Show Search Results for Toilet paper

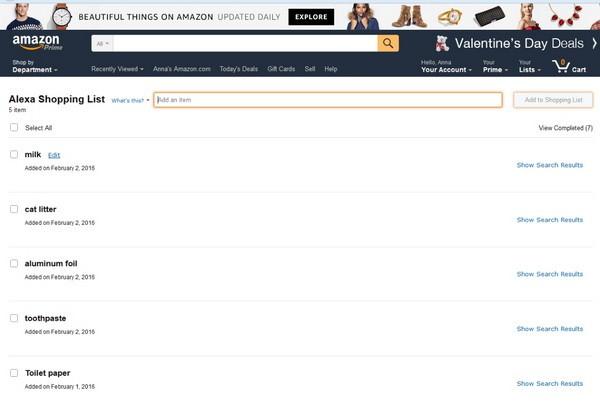[550, 384]
